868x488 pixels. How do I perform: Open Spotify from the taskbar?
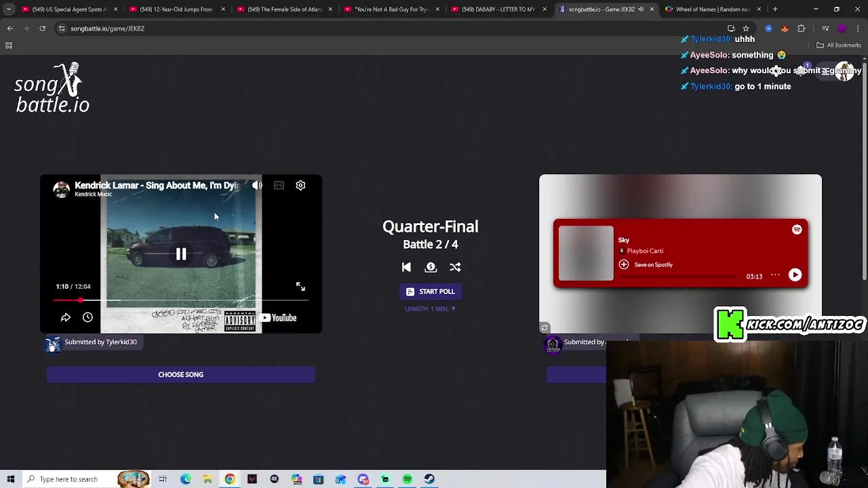coord(407,479)
